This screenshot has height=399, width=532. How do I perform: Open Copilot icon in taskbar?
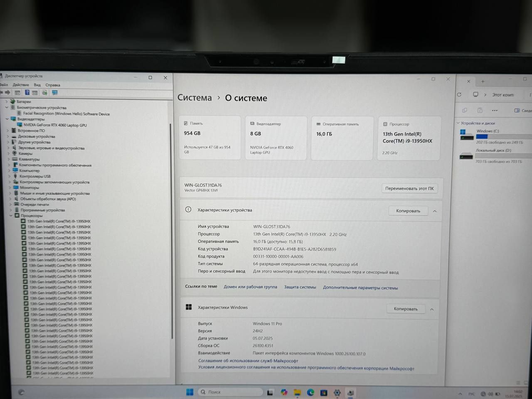pyautogui.click(x=284, y=392)
